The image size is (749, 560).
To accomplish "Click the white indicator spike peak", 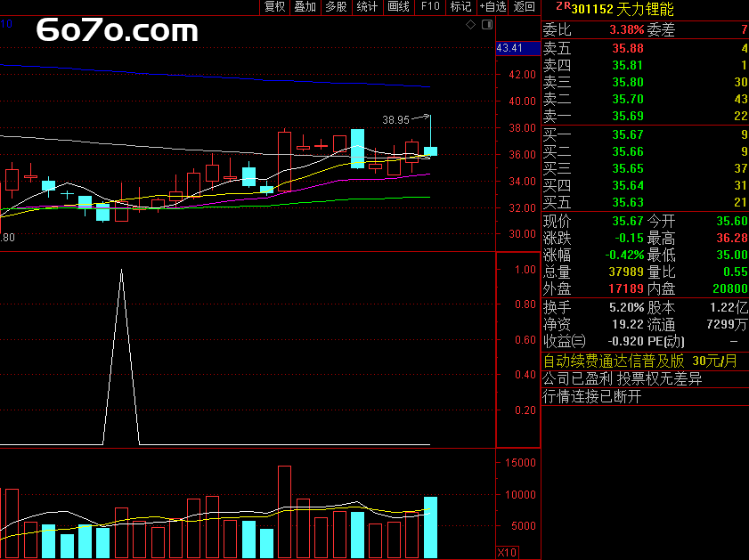I will (x=121, y=272).
